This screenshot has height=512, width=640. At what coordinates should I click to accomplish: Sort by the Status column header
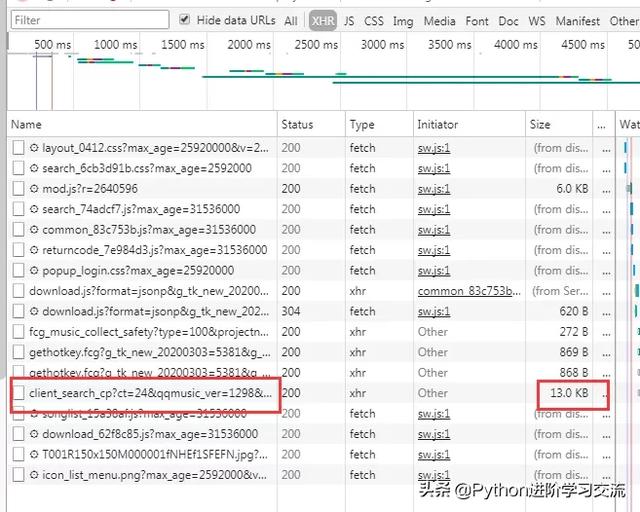297,125
